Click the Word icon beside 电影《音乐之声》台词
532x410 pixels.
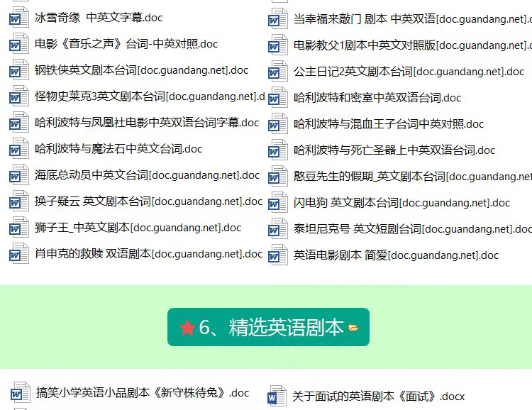coord(19,43)
